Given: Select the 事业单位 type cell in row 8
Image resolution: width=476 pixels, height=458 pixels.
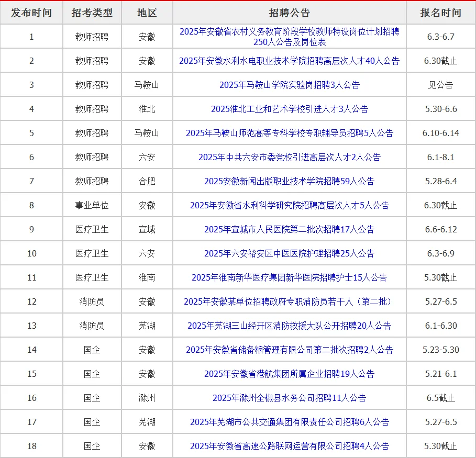Looking at the screenshot, I should pyautogui.click(x=92, y=205).
